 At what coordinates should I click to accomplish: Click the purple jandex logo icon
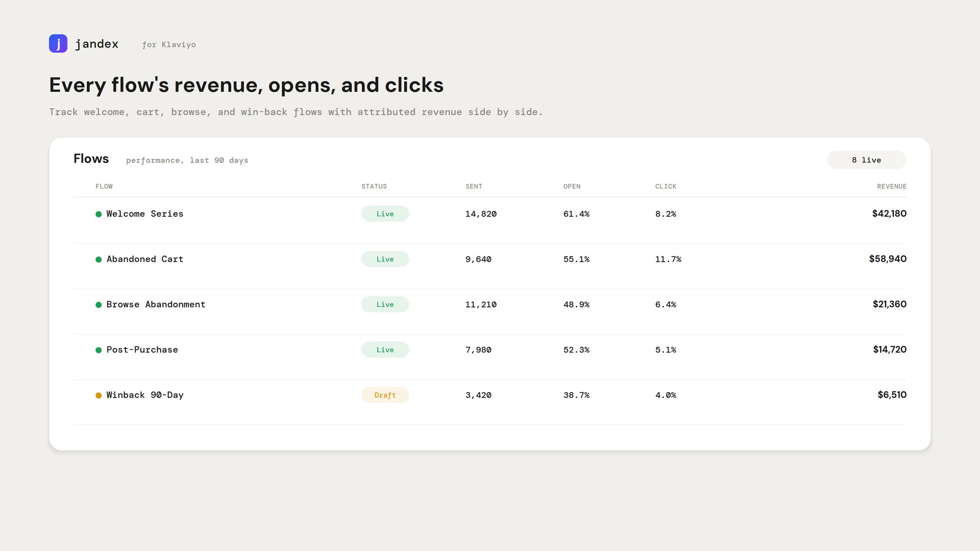point(58,43)
